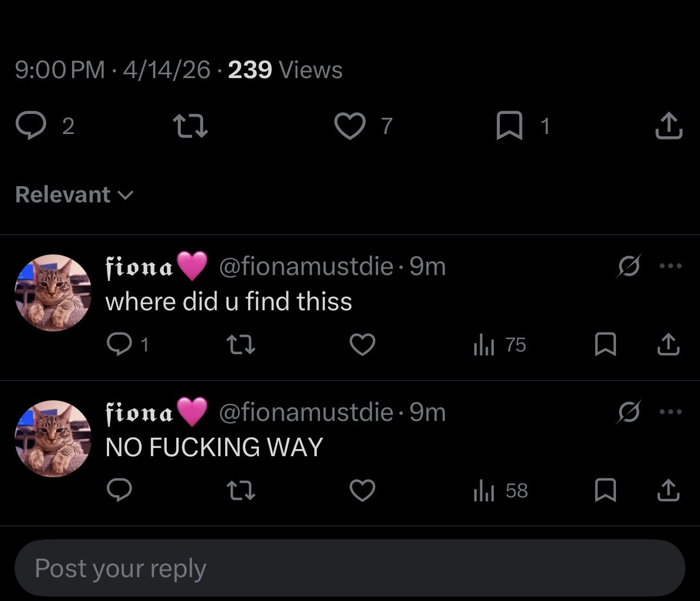Reply to "where did u find thiss"
The image size is (700, 601).
pos(119,344)
